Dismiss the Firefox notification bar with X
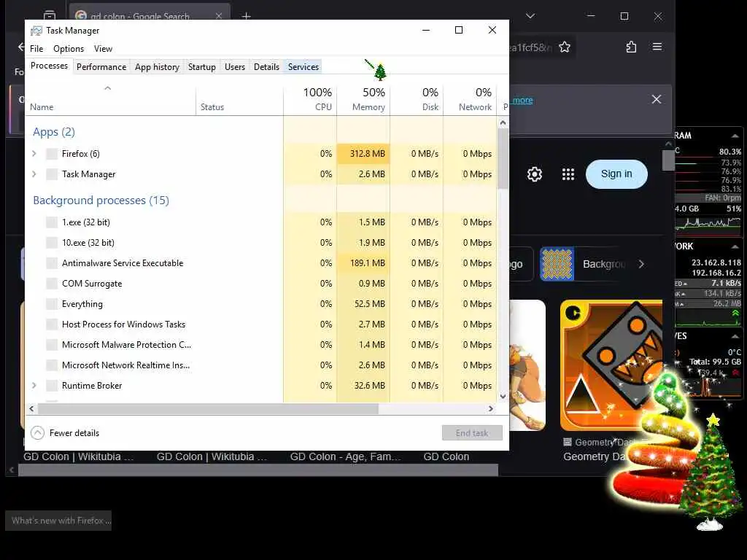747x560 pixels. pyautogui.click(x=657, y=99)
